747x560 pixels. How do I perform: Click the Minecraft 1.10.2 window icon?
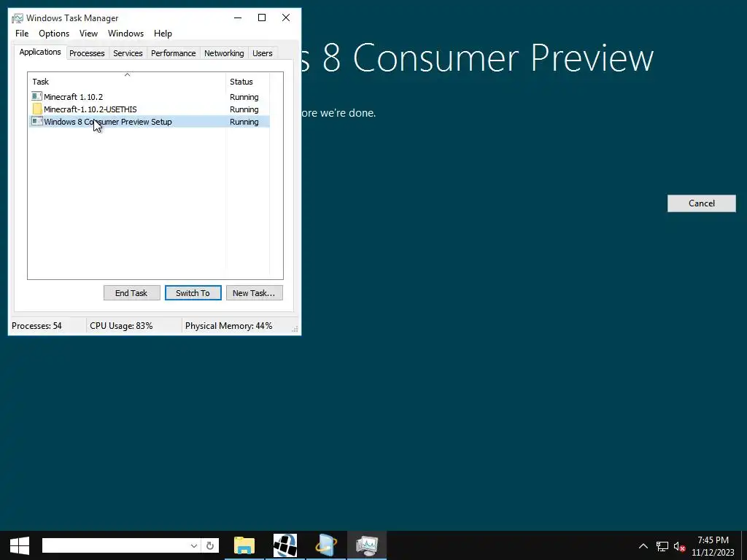click(36, 97)
